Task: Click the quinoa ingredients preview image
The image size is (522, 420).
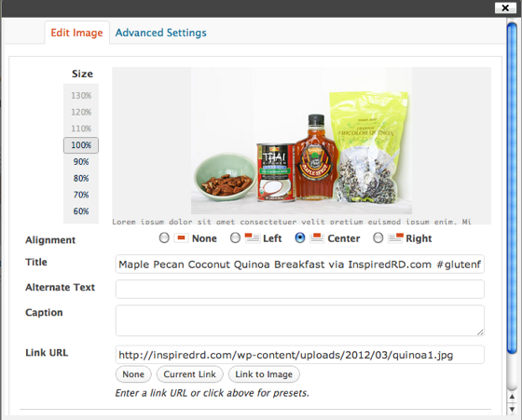Action: [302, 141]
